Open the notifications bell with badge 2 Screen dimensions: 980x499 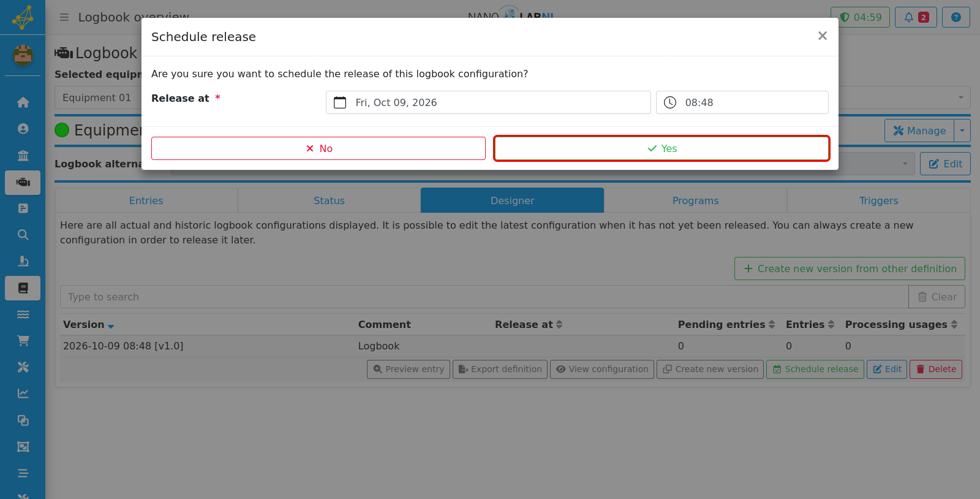pos(916,17)
